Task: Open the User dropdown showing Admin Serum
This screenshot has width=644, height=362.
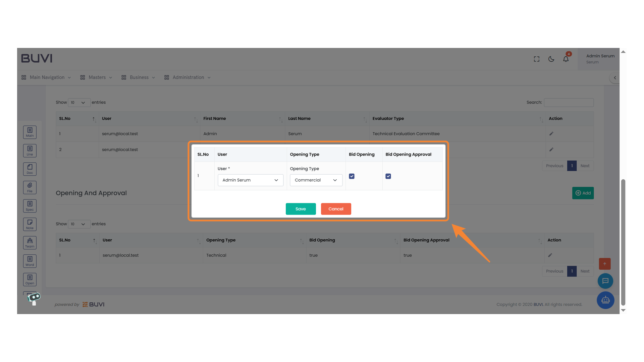Action: click(250, 180)
